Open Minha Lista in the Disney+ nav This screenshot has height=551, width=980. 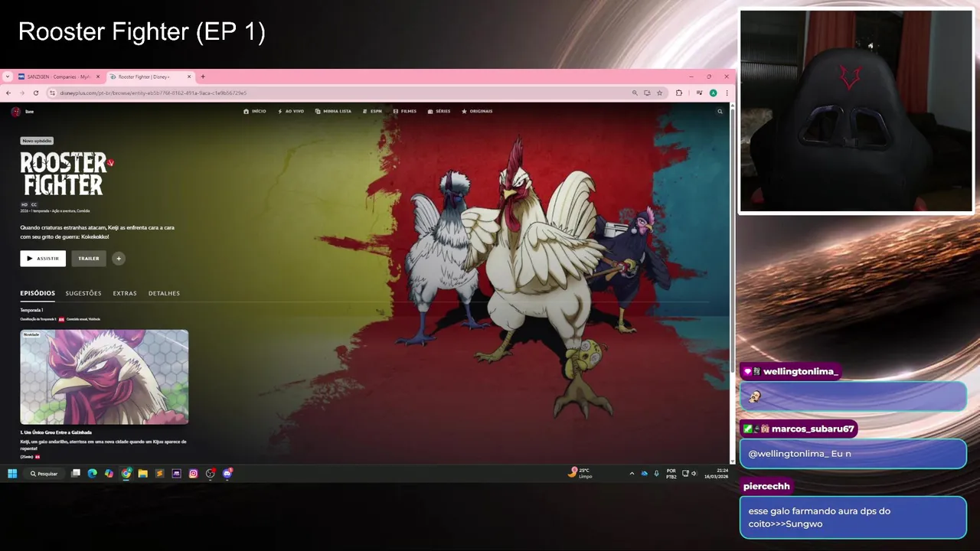click(x=334, y=111)
